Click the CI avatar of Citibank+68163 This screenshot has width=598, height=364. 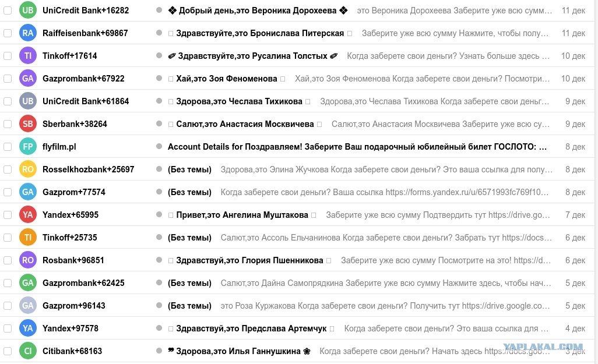28,351
